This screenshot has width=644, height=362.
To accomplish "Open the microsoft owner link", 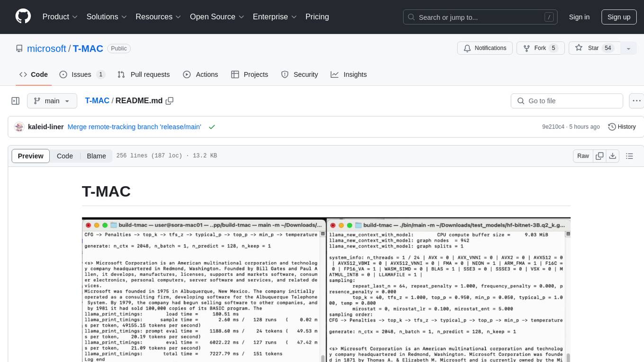I will pyautogui.click(x=46, y=48).
